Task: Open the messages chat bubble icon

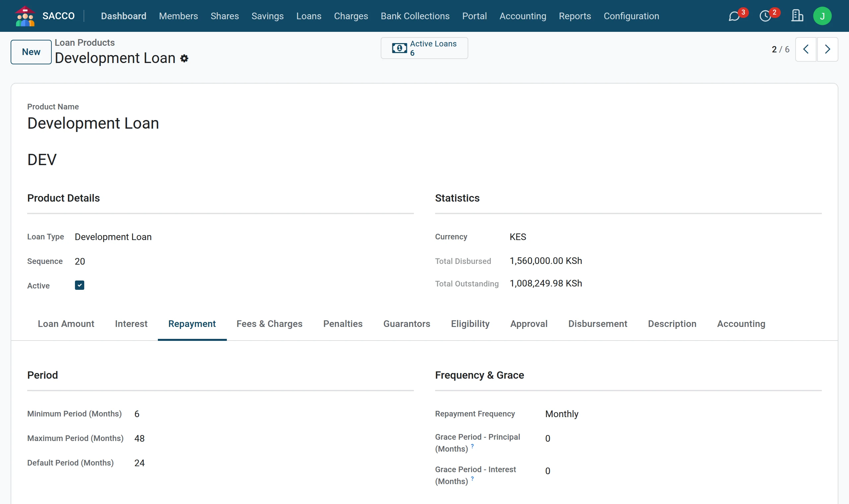Action: (x=734, y=16)
